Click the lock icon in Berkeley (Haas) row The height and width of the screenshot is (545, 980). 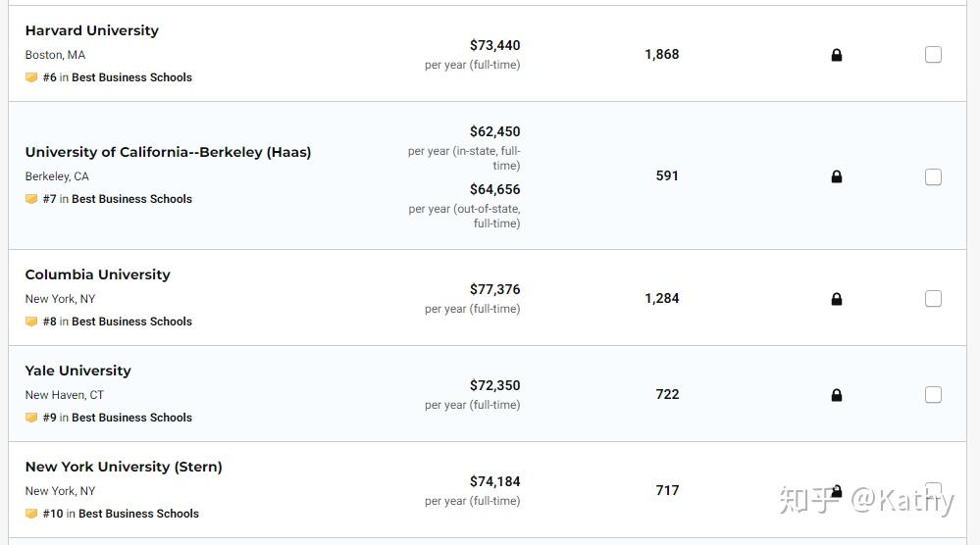837,176
